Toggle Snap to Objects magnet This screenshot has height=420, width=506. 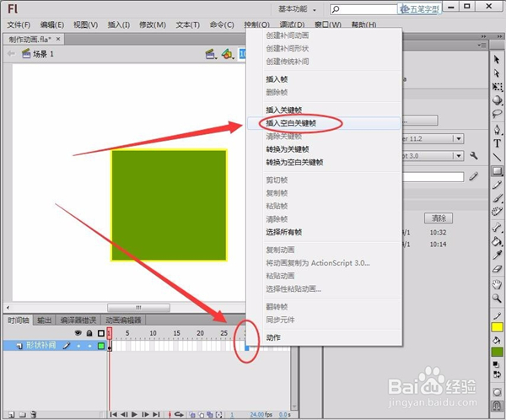(x=497, y=406)
